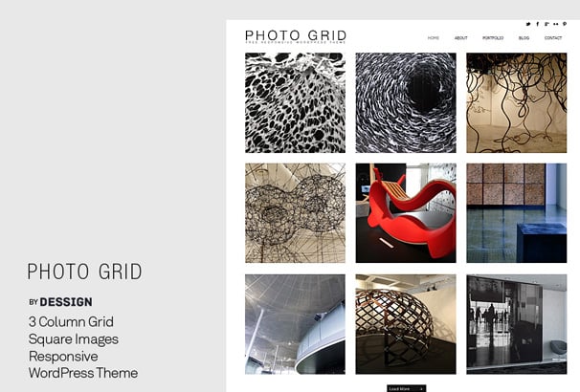Image resolution: width=580 pixels, height=392 pixels.
Task: Open the blue tiled floor thumbnail
Action: tap(517, 213)
